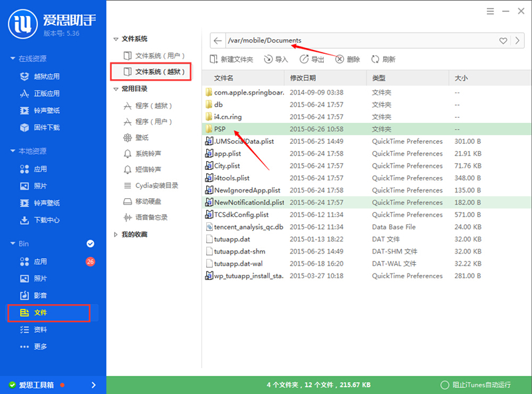Open 照片 under 本地资源

click(40, 187)
